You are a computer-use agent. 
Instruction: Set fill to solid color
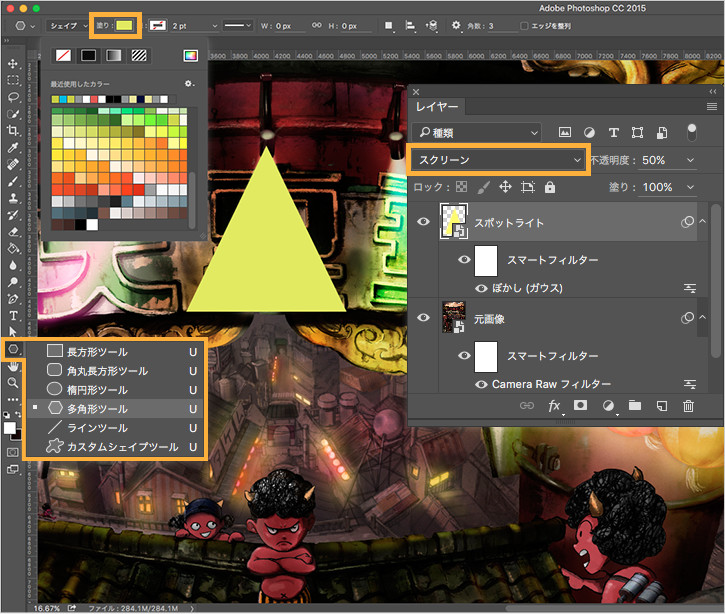tap(88, 55)
